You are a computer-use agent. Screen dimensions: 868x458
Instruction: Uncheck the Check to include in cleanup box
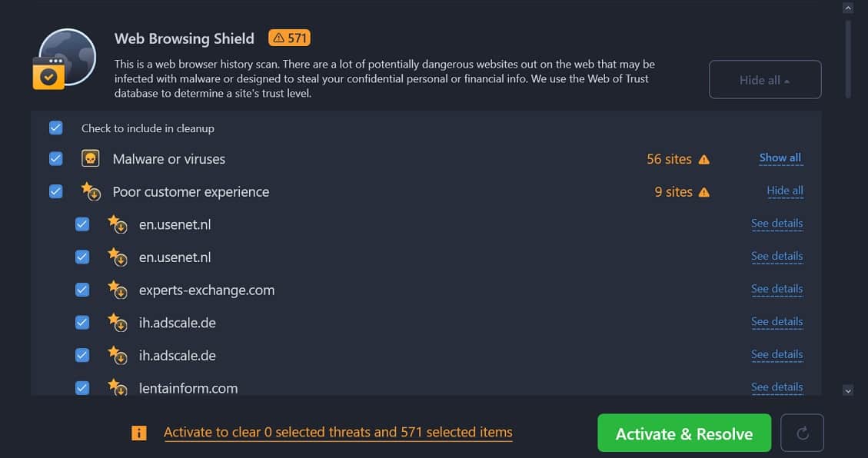(x=56, y=128)
